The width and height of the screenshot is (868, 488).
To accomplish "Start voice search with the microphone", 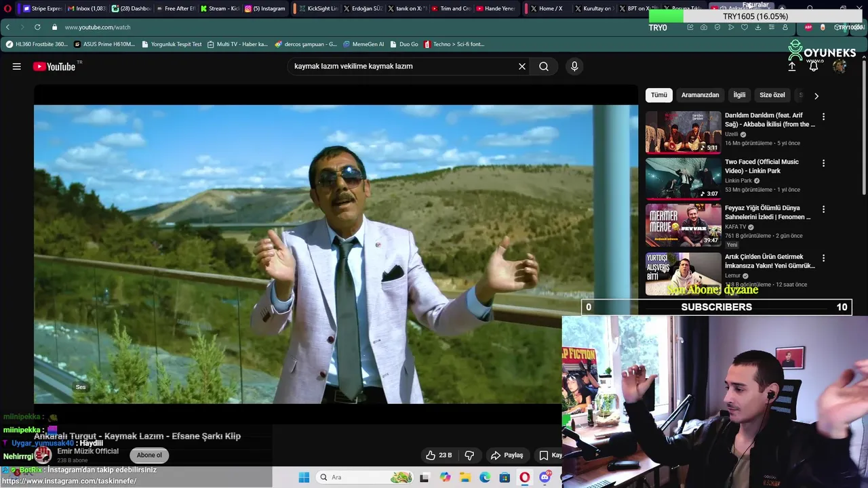I will pyautogui.click(x=574, y=66).
